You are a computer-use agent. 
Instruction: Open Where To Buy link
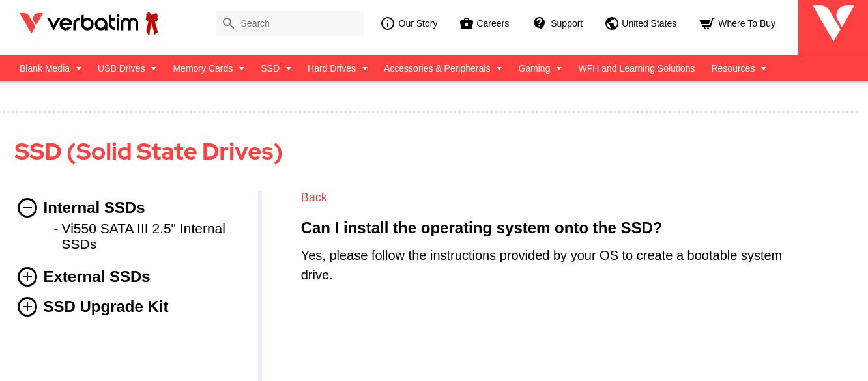pos(747,23)
